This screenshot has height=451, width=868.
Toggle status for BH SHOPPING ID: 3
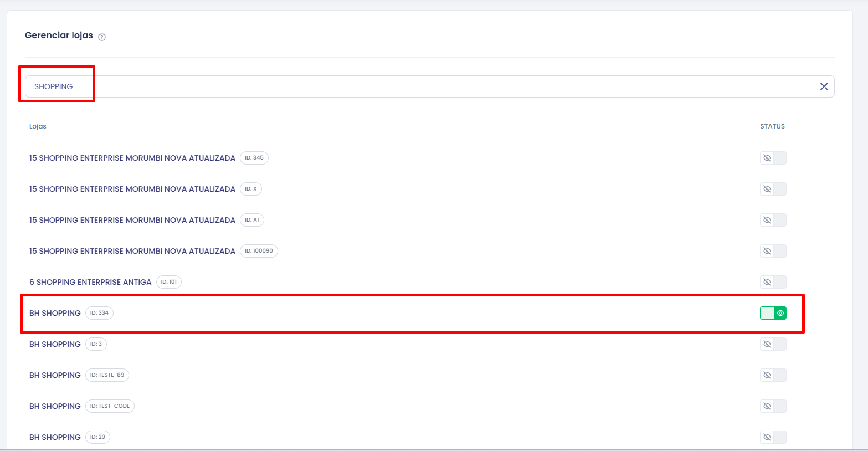tap(773, 344)
